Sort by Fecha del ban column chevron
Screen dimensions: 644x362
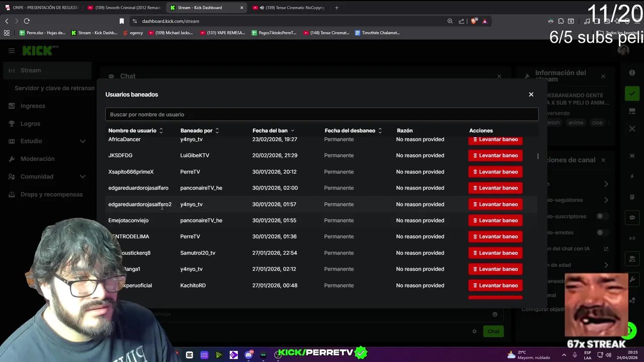(292, 131)
